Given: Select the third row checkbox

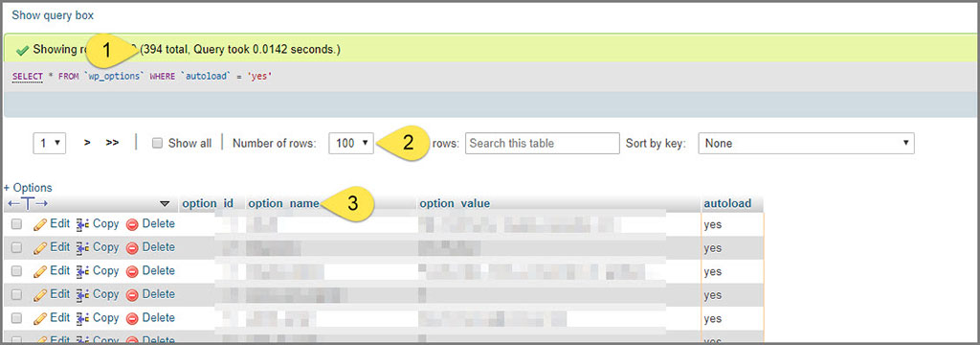Looking at the screenshot, I should click(x=17, y=271).
